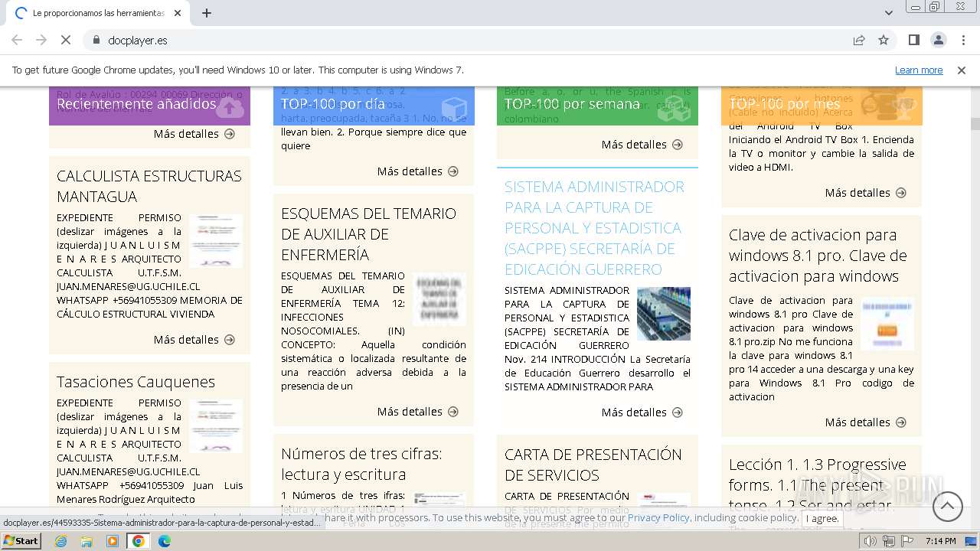Screen dimensions: 980x551
Task: Open the Learn more link
Action: click(x=919, y=70)
